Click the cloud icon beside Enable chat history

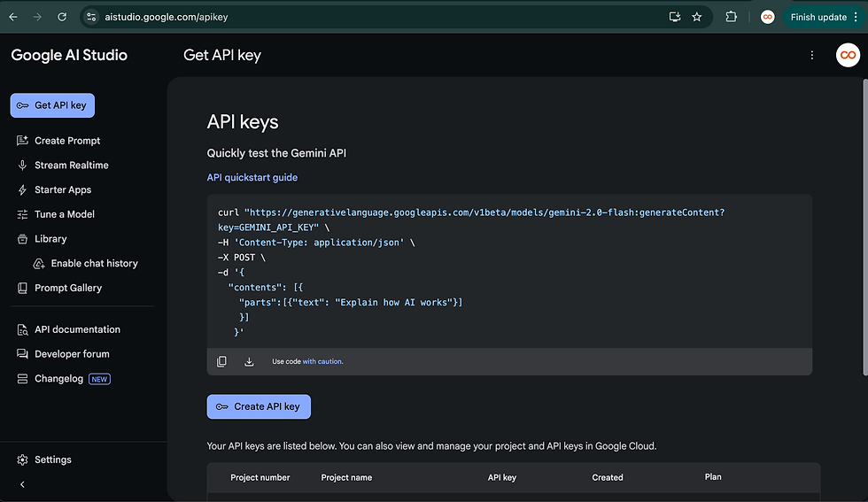(39, 264)
